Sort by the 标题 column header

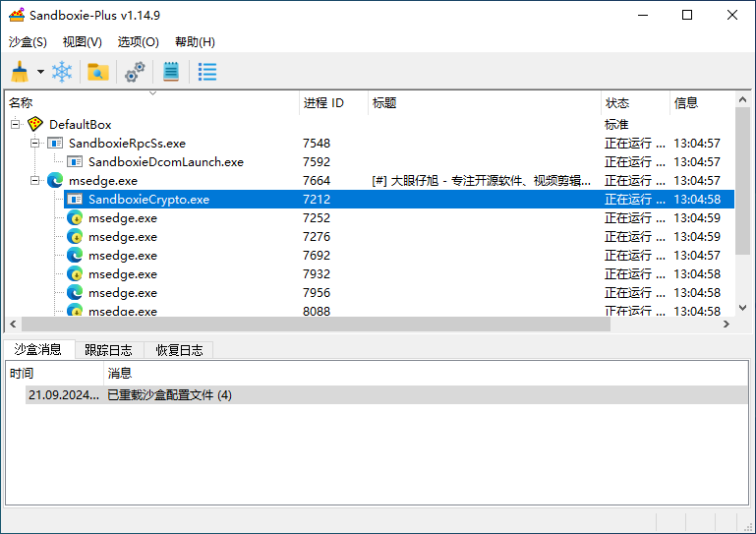tap(485, 102)
